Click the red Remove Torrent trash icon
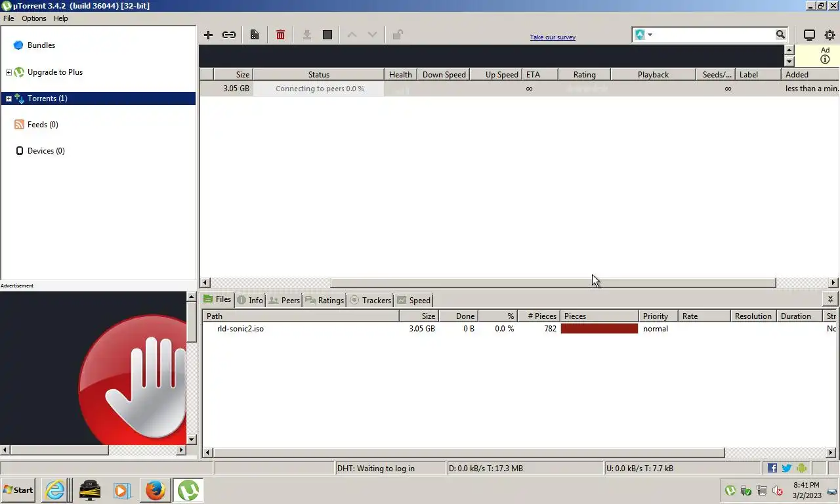This screenshot has width=840, height=504. [x=280, y=35]
